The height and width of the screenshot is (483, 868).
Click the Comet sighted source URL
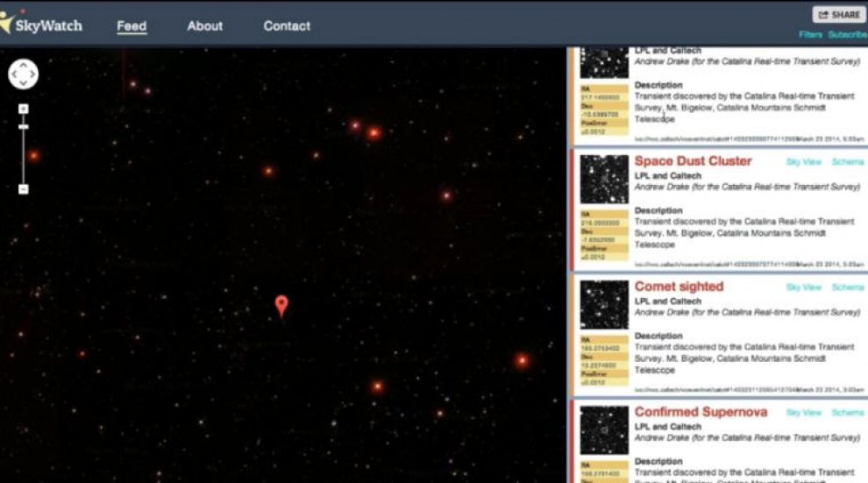(x=715, y=390)
